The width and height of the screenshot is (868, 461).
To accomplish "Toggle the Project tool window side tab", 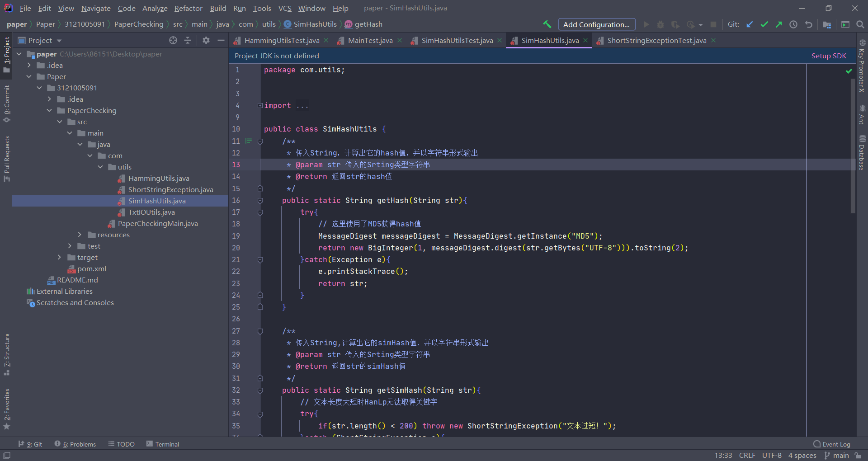I will tap(6, 55).
